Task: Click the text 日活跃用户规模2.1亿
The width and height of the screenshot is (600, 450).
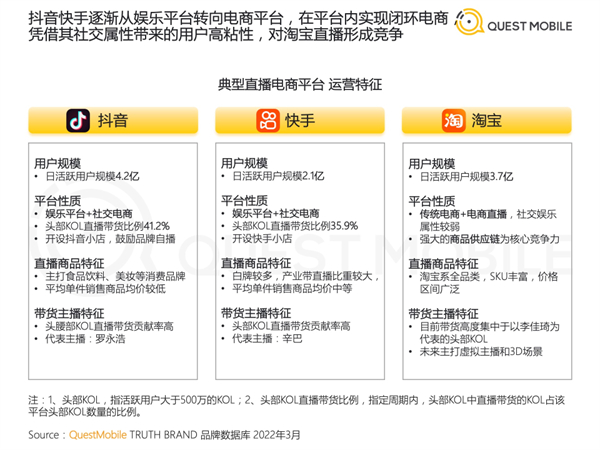Action: coord(278,176)
